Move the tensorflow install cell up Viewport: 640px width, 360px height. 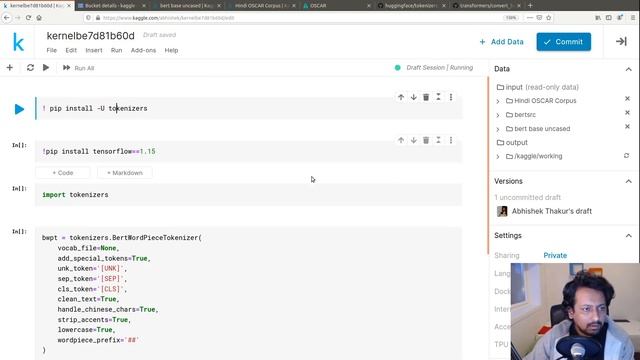click(x=401, y=140)
